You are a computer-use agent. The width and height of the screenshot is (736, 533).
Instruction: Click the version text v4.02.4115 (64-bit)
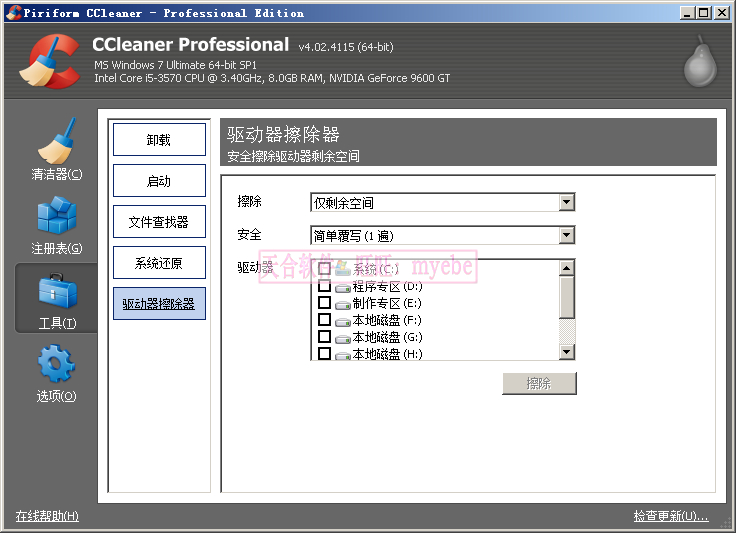click(346, 47)
